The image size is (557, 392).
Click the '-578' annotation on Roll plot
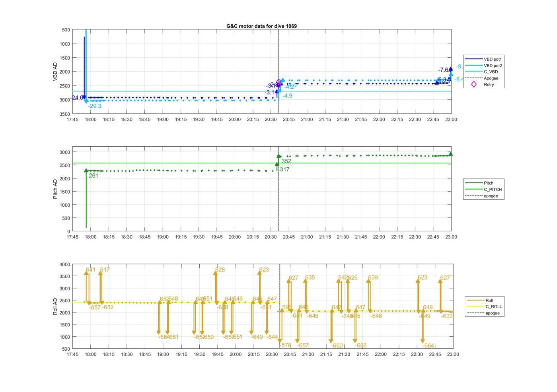point(285,345)
